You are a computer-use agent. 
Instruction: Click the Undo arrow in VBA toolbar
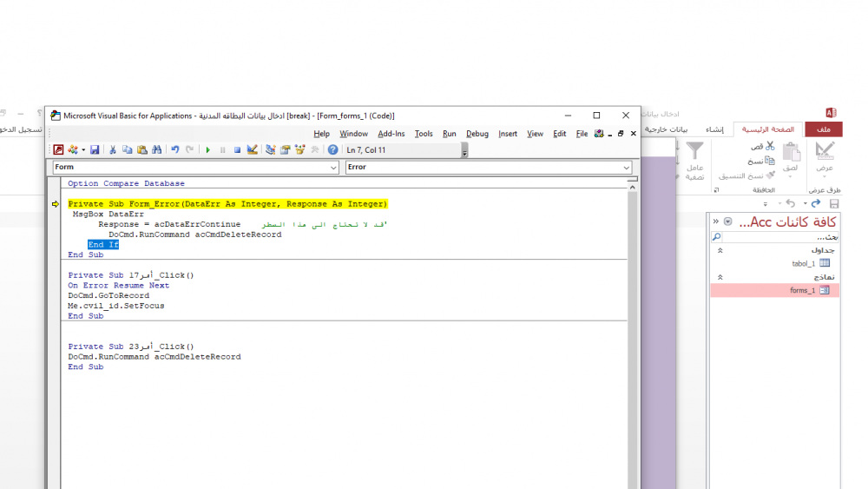[x=175, y=149]
